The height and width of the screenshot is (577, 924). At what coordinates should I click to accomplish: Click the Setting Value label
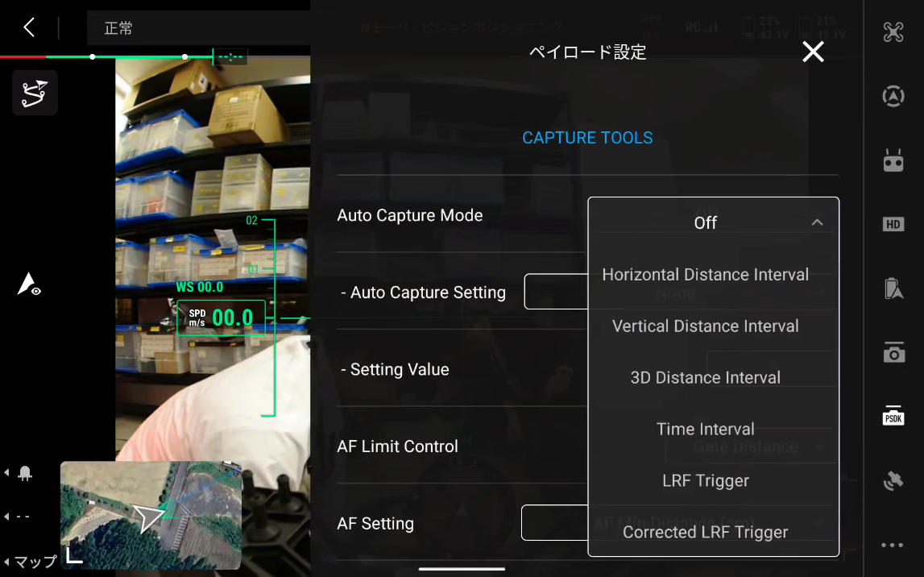click(395, 370)
